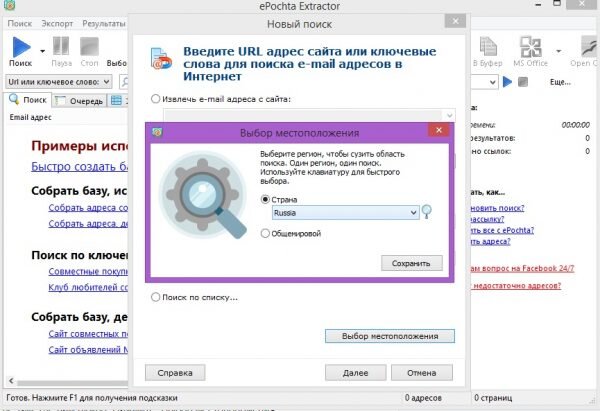Click the Выбо toolbar item
The image size is (600, 411).
(117, 63)
